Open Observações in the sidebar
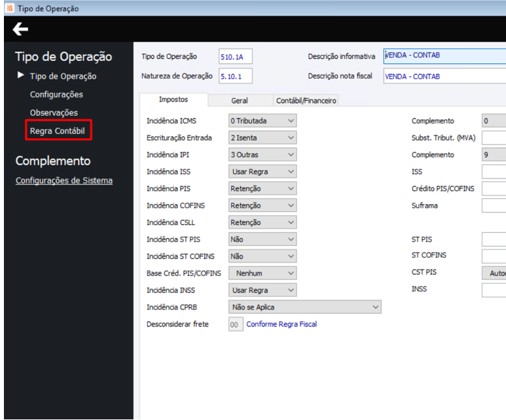Viewport: 506px width, 420px height. 54,113
